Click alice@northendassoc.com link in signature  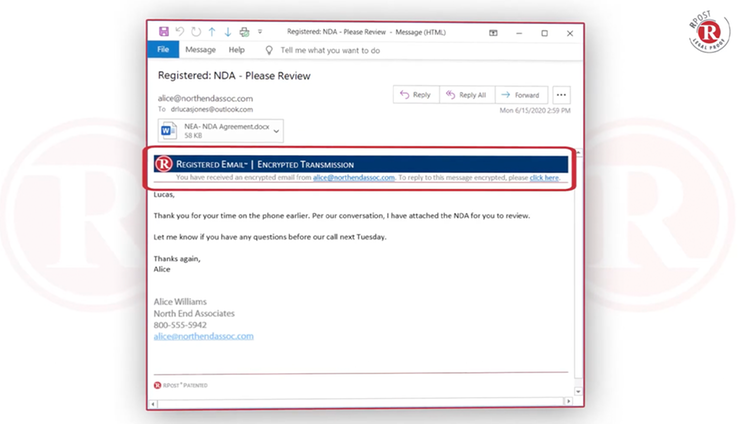coord(204,336)
